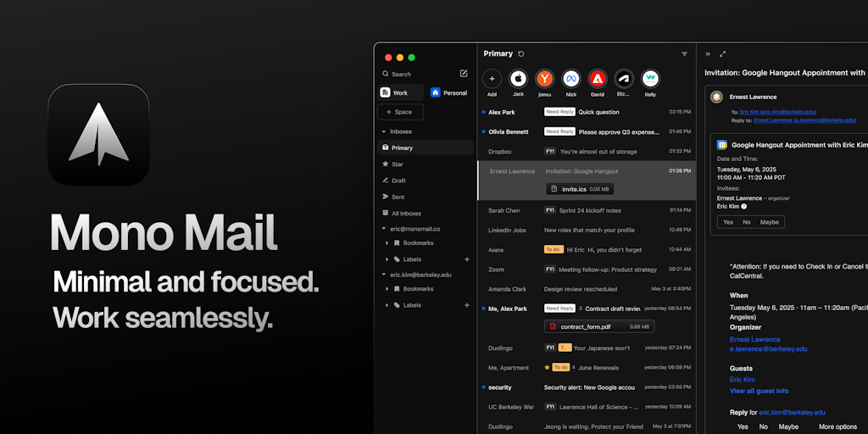This screenshot has height=434, width=868.
Task: Click the Google Calendar icon in invite
Action: click(722, 145)
